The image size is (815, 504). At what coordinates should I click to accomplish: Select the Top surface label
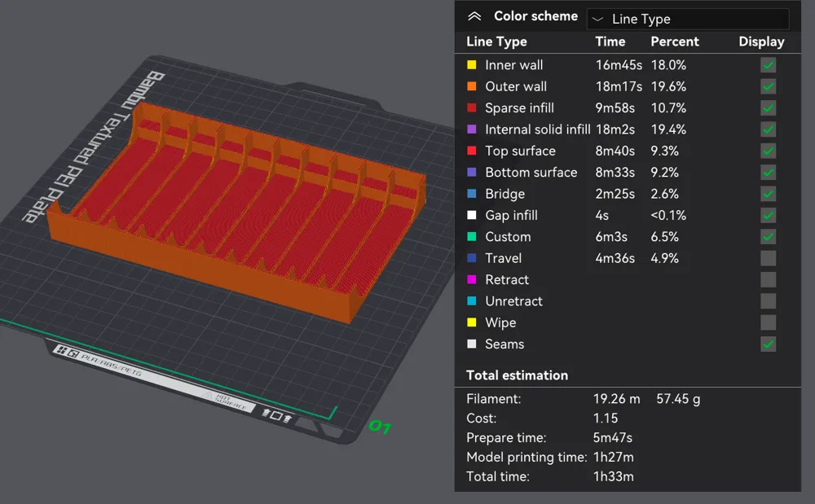point(520,151)
